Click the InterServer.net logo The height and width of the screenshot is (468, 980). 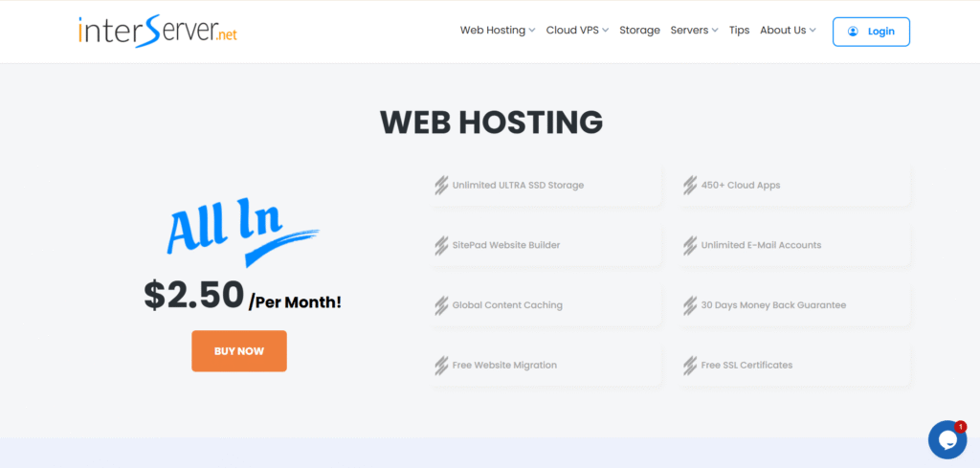point(158,32)
